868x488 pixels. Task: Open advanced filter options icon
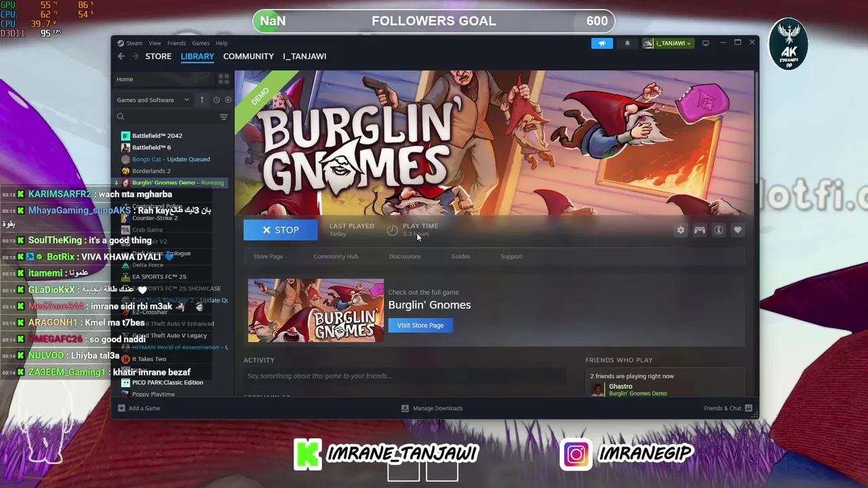tap(224, 117)
